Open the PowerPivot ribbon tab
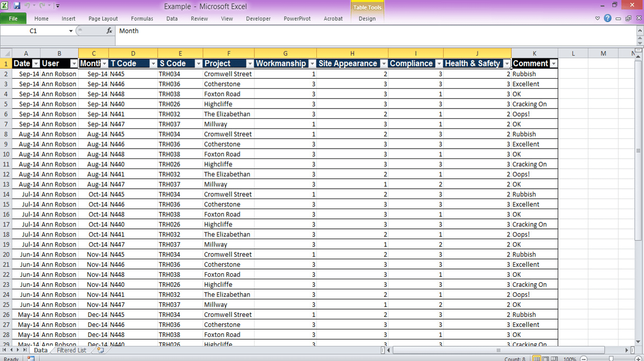The height and width of the screenshot is (361, 644). click(x=297, y=19)
